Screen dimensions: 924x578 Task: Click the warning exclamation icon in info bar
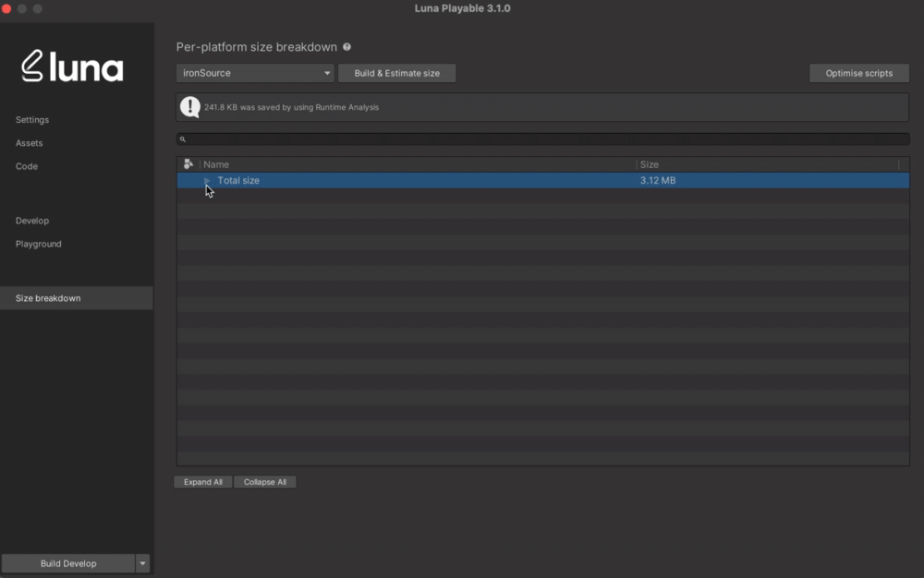[189, 107]
